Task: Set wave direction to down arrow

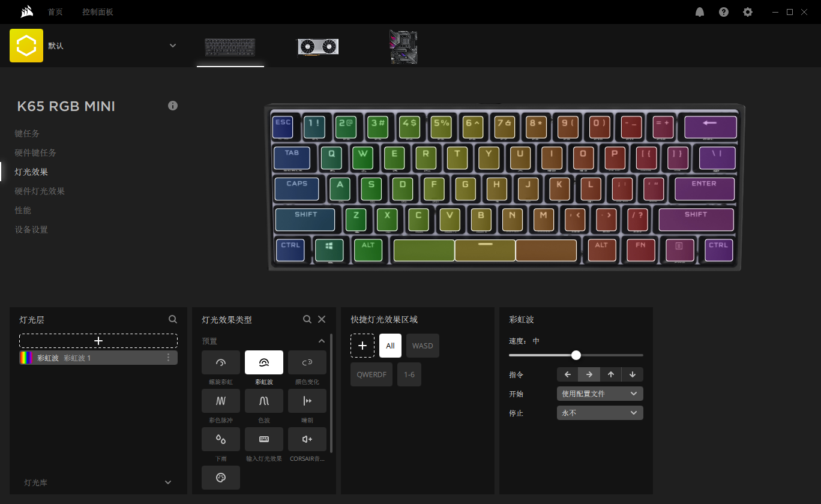Action: click(633, 374)
